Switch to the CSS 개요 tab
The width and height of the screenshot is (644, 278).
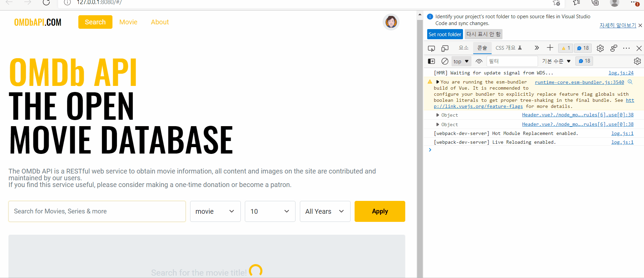(x=509, y=48)
